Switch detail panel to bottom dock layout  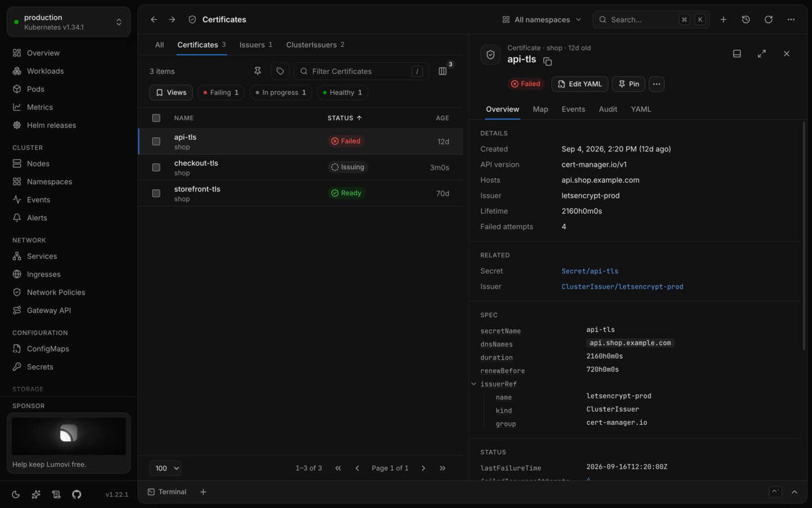737,54
